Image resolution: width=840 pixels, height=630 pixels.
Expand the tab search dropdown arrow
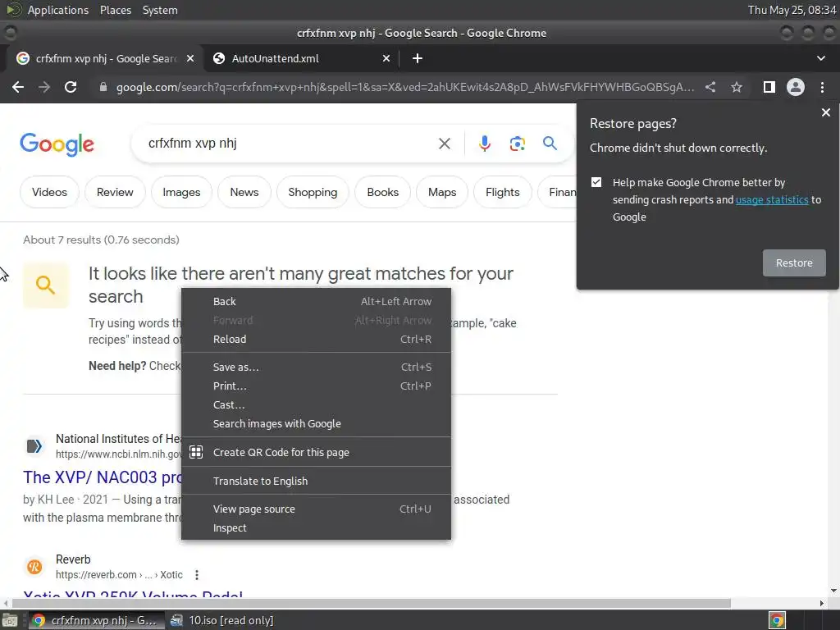[x=820, y=58]
